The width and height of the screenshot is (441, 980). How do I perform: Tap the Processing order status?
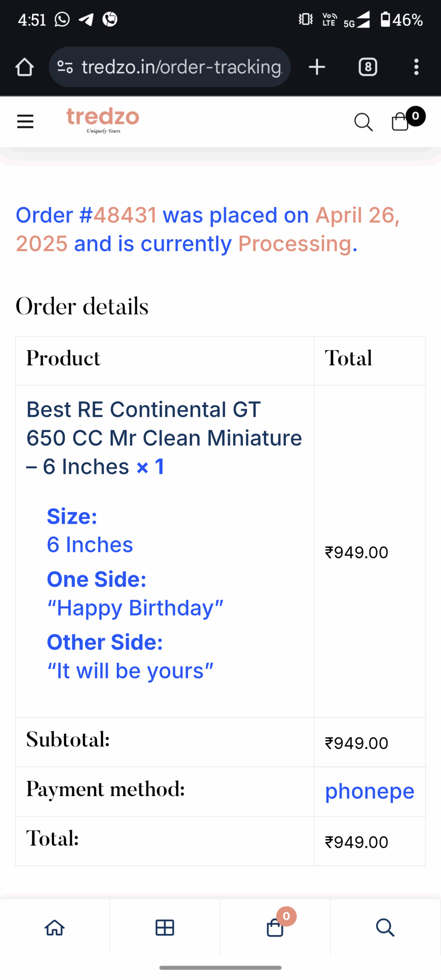(295, 244)
